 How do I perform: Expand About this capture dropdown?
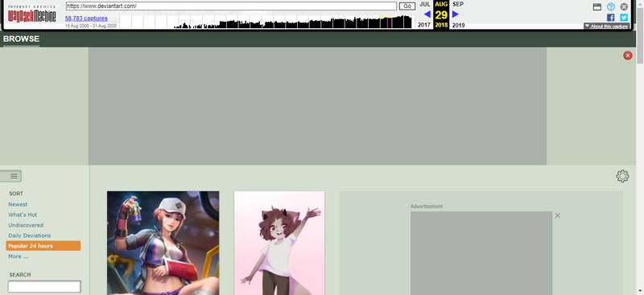click(607, 27)
